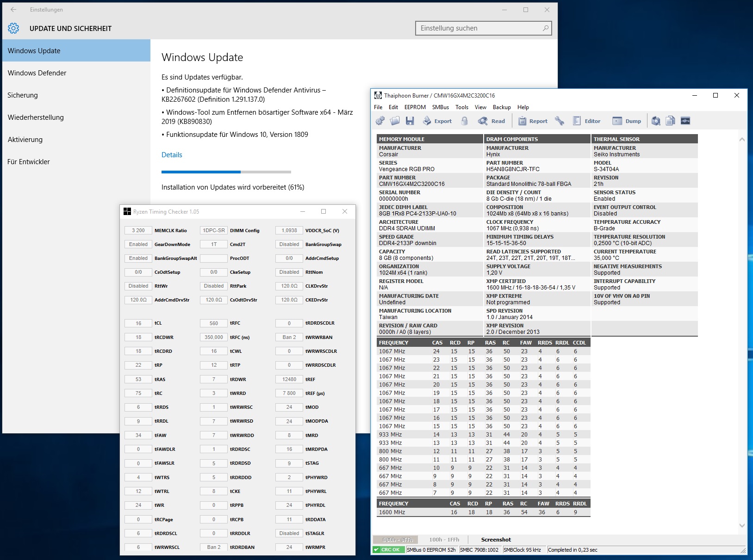Open the SMBus menu
This screenshot has height=560, width=753.
click(x=441, y=107)
